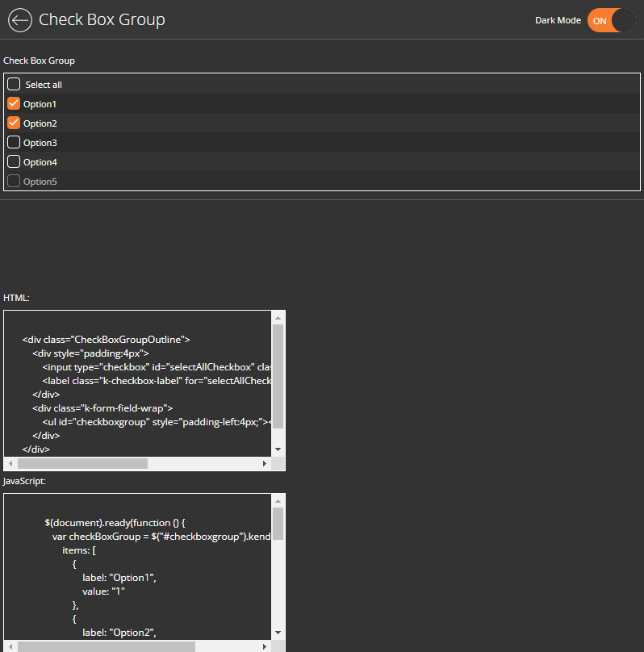
Task: Check the Option4 checkbox
Action: pos(14,161)
